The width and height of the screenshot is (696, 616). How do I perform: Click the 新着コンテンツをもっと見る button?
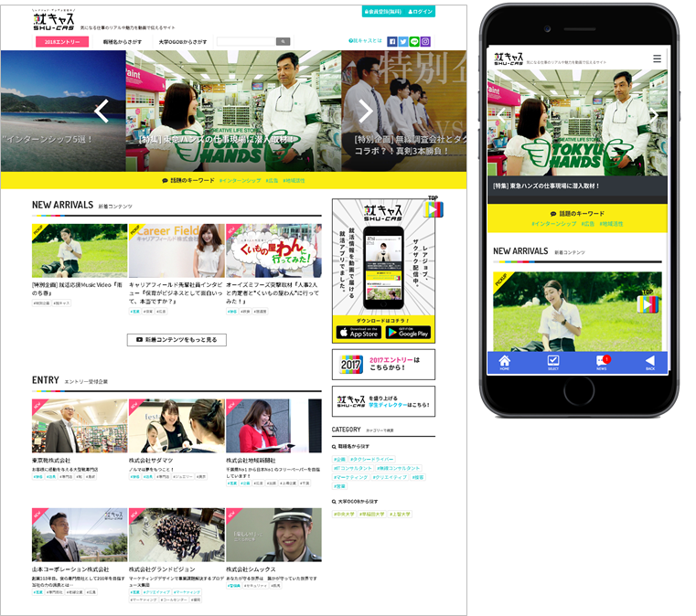(177, 340)
